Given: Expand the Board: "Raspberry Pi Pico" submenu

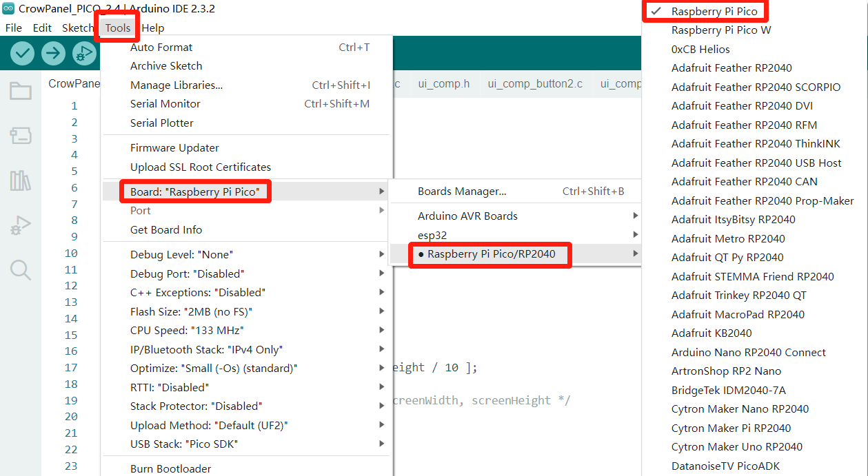Looking at the screenshot, I should coord(248,192).
